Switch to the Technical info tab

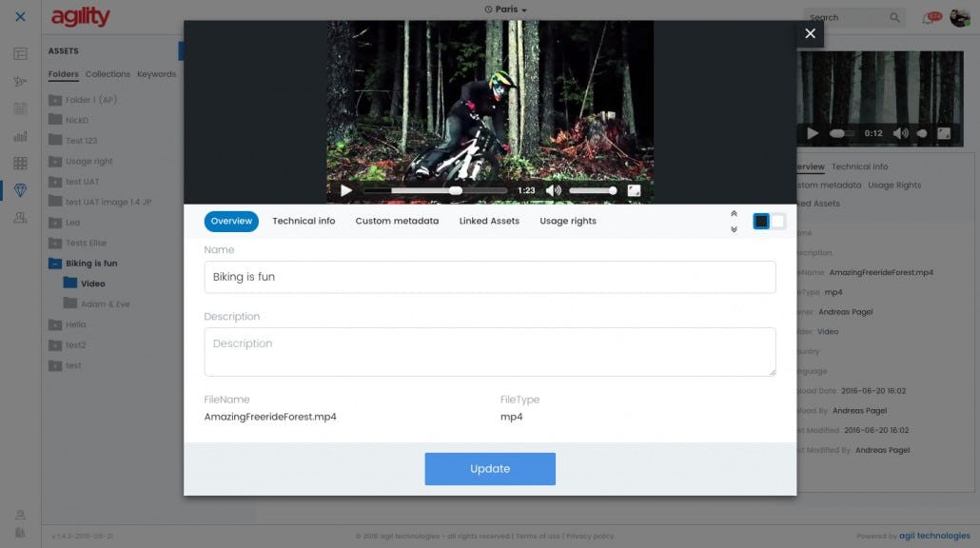tap(304, 220)
